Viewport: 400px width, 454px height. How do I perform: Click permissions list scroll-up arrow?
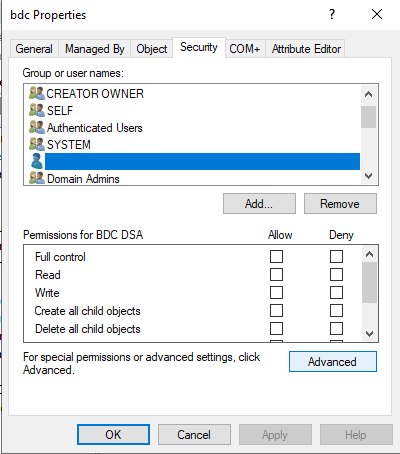369,254
